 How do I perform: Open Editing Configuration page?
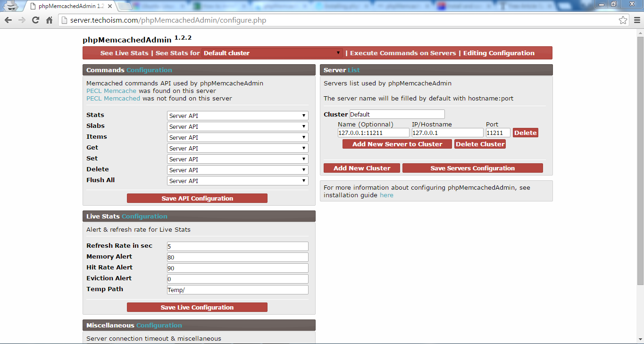[499, 53]
